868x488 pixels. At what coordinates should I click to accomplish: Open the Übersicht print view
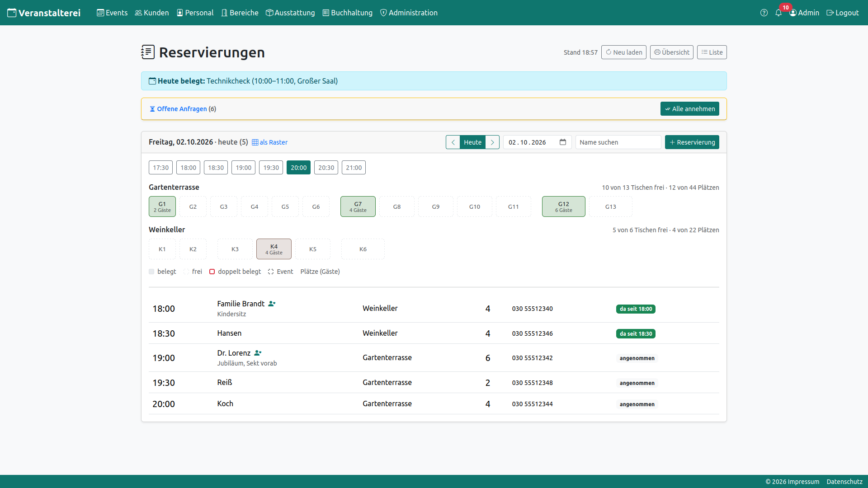click(x=672, y=52)
